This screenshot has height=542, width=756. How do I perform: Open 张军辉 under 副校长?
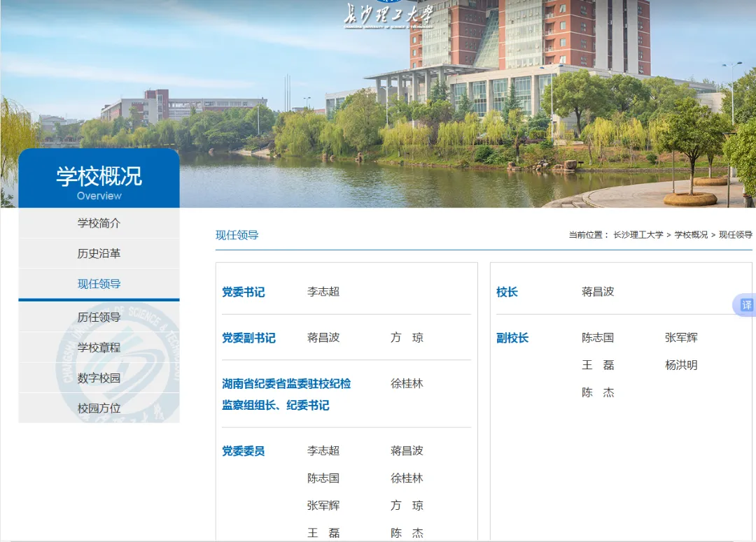pyautogui.click(x=681, y=338)
